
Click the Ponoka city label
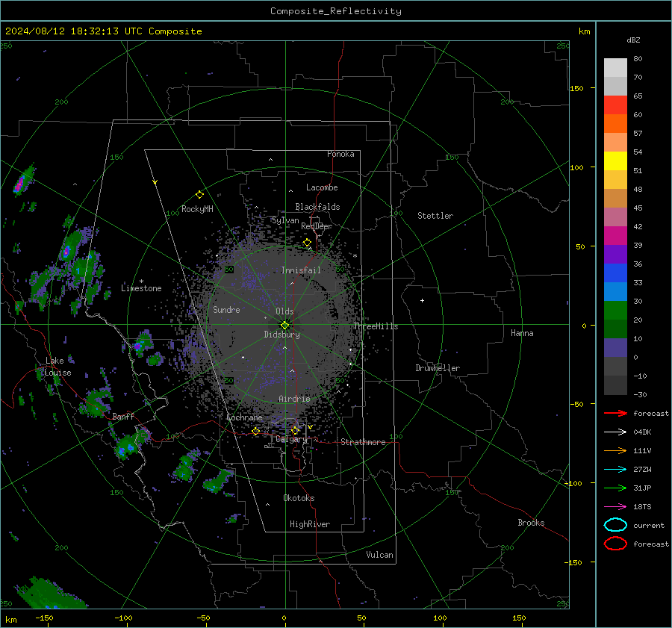(x=340, y=154)
